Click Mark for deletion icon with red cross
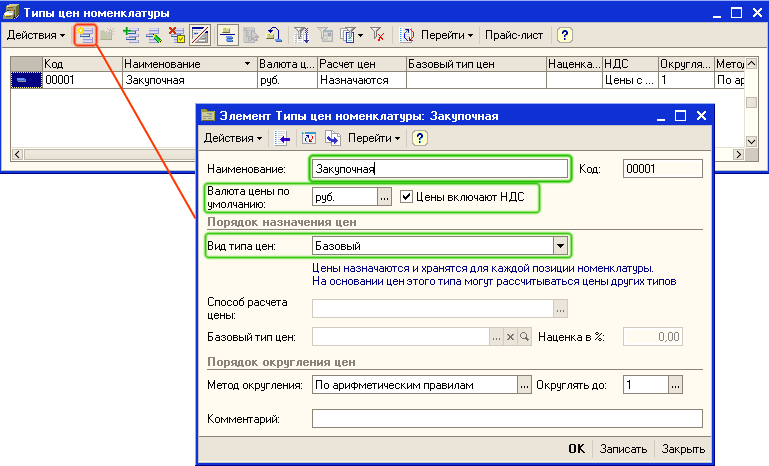 (x=177, y=35)
